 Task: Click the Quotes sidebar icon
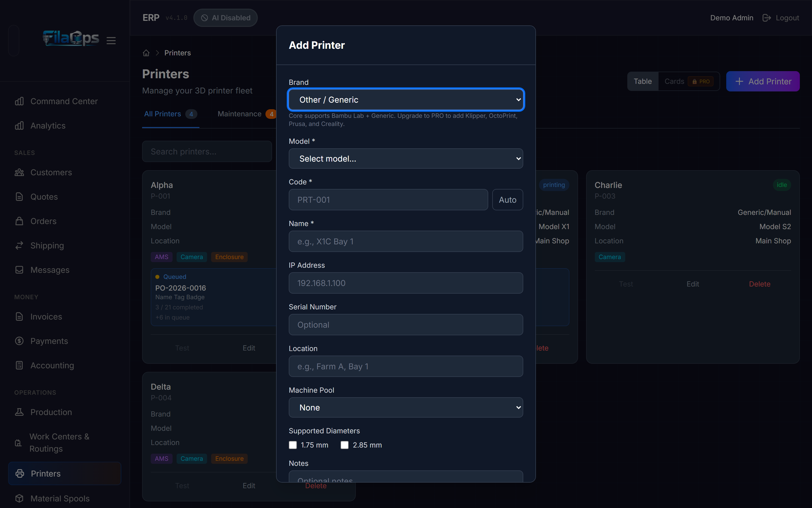click(20, 197)
